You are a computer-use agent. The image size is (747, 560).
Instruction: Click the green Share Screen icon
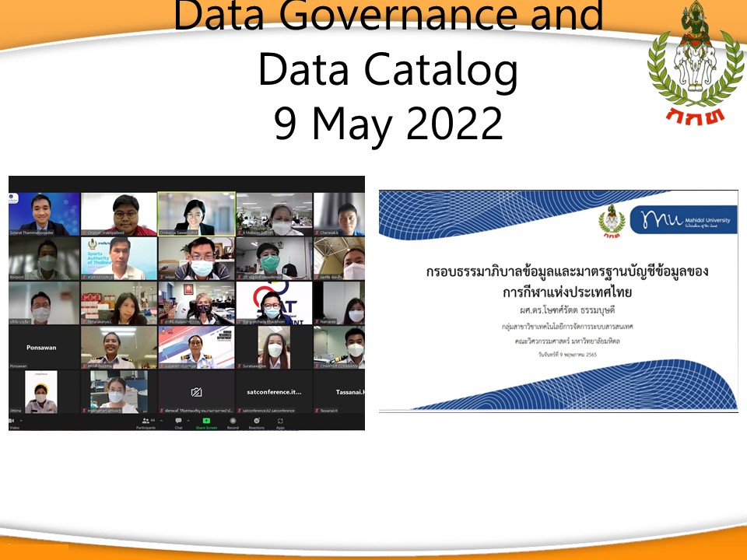pyautogui.click(x=206, y=421)
